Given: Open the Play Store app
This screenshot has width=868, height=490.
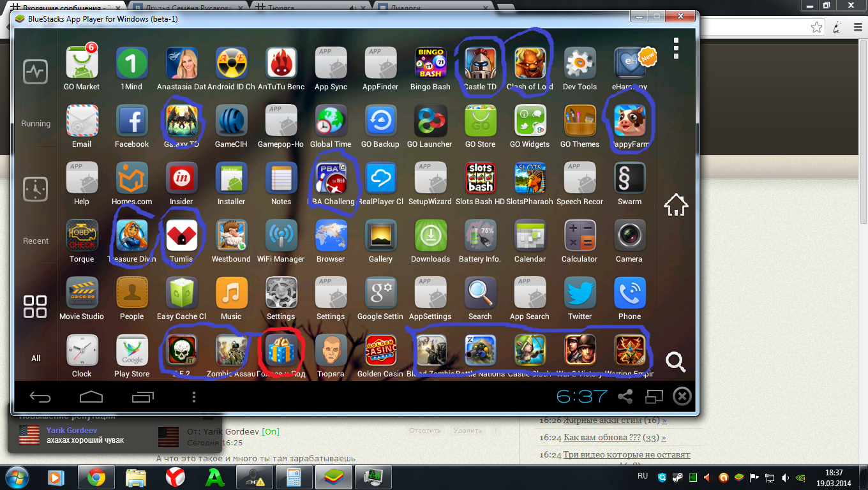Looking at the screenshot, I should [x=131, y=350].
